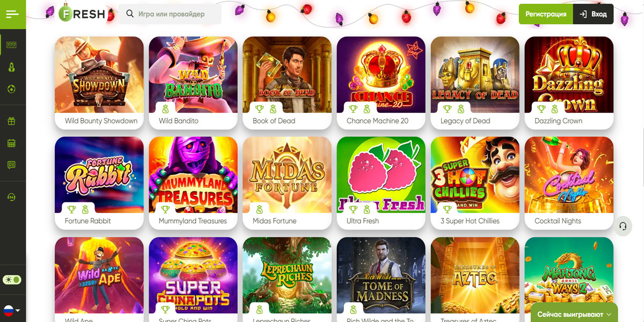The width and height of the screenshot is (644, 322).
Task: Open the Cocktail Nights game link
Action: pyautogui.click(x=558, y=221)
